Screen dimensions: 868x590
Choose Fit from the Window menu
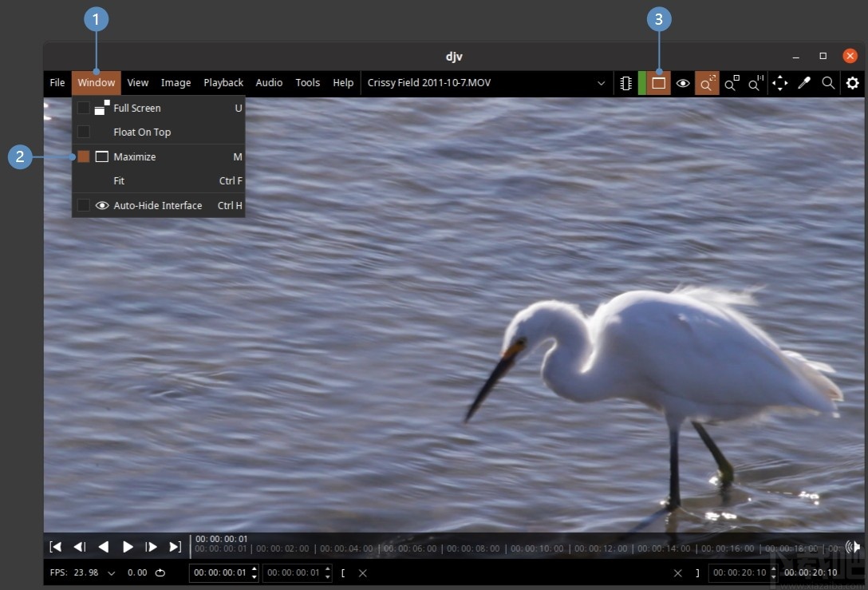pos(119,181)
